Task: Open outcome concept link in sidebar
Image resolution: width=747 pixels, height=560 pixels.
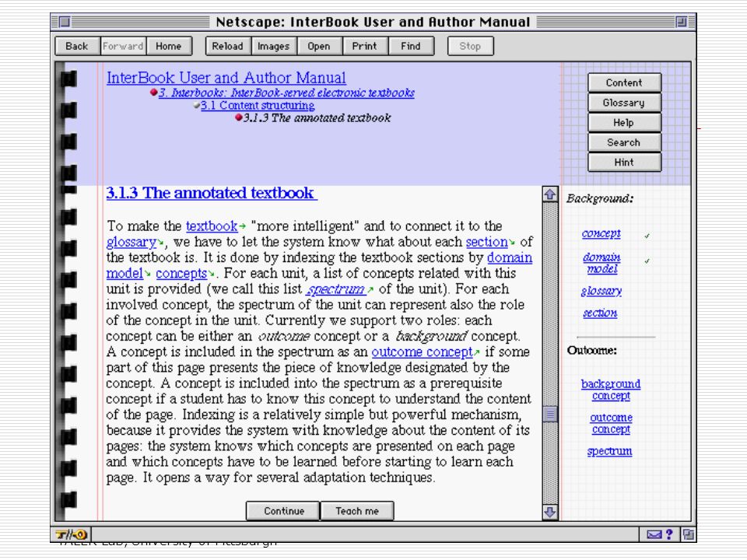Action: pyautogui.click(x=612, y=423)
